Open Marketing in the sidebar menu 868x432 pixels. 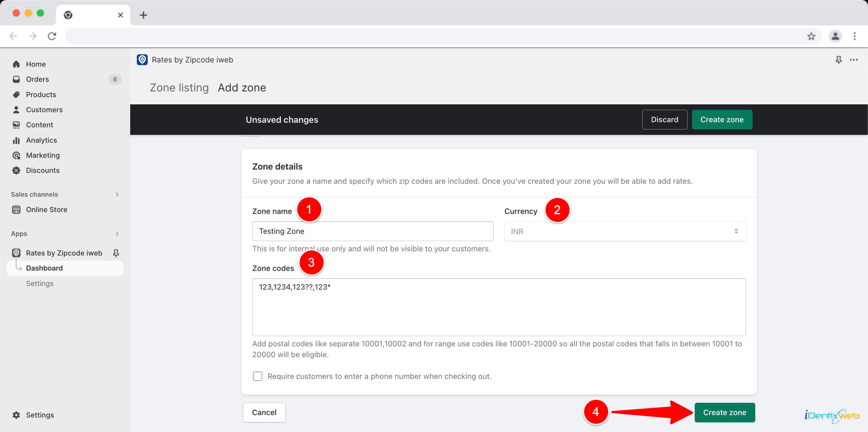tap(43, 155)
